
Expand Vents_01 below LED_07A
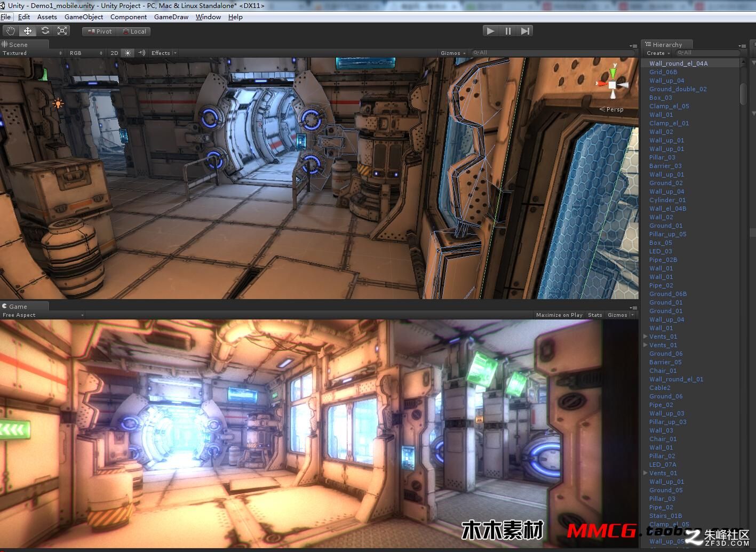[x=646, y=473]
